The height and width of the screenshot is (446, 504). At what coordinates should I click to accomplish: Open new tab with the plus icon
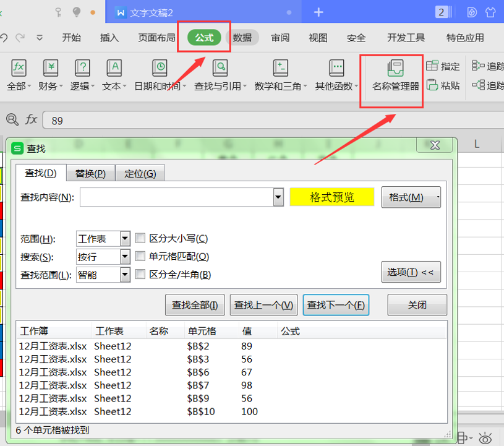[318, 12]
